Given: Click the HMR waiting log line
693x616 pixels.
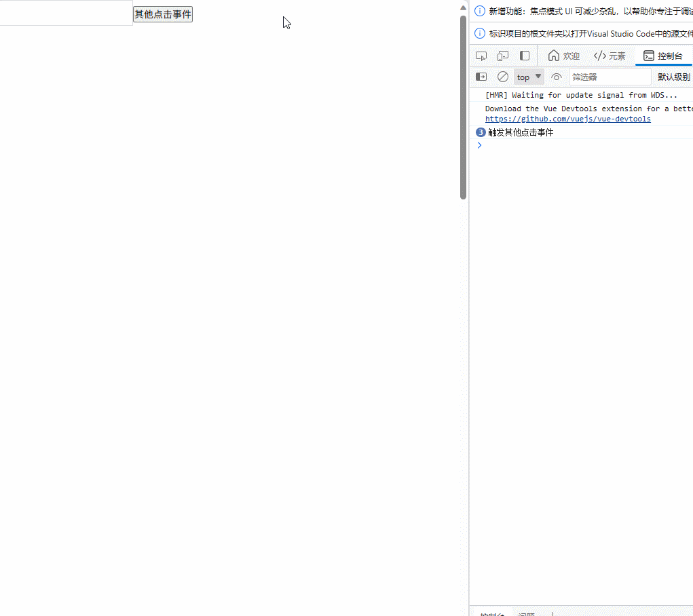Looking at the screenshot, I should (x=581, y=95).
